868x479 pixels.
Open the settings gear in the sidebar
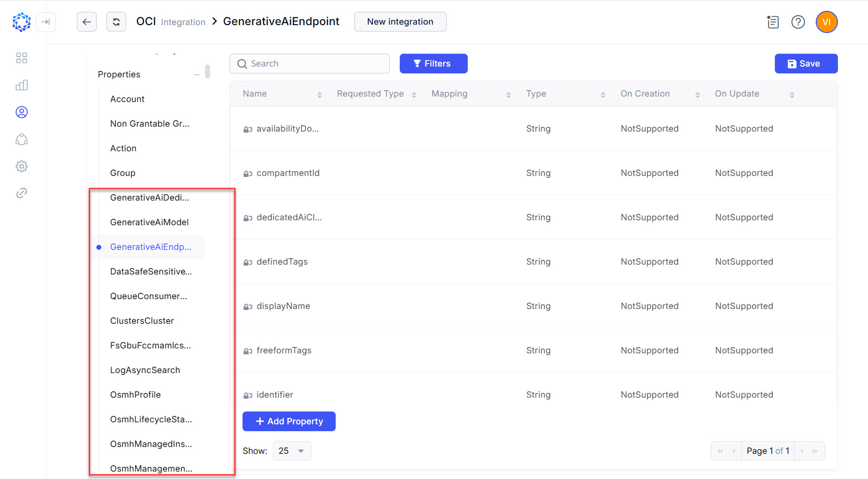21,166
